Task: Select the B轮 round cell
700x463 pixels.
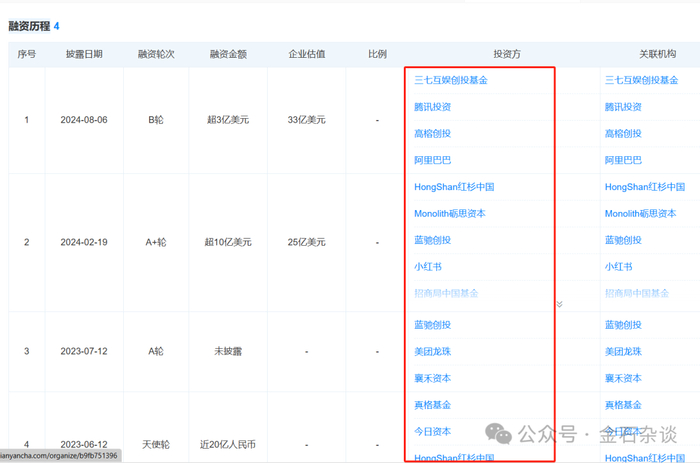Action: pyautogui.click(x=156, y=120)
